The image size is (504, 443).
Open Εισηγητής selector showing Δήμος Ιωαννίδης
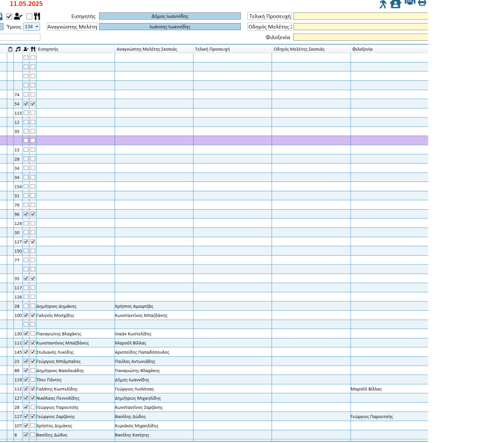170,17
